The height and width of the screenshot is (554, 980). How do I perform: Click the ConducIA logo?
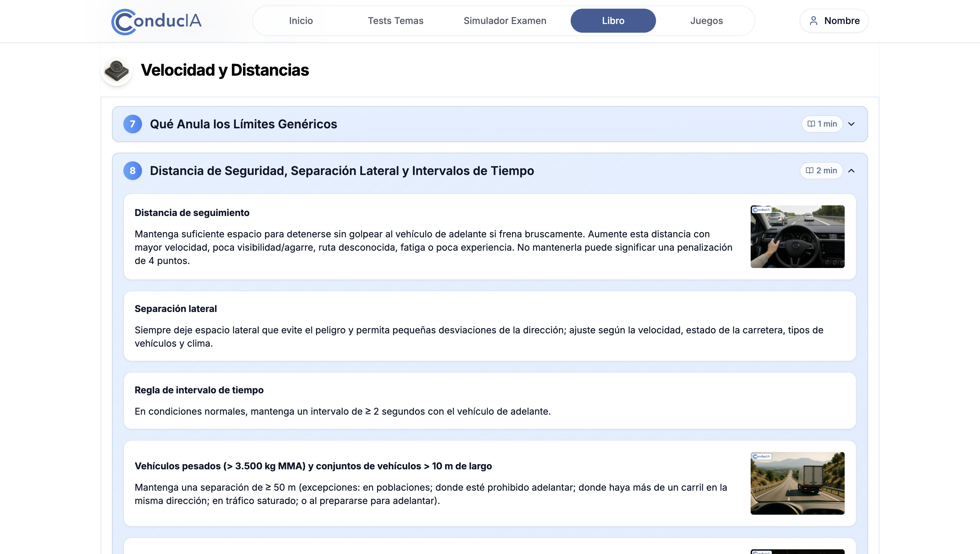156,21
